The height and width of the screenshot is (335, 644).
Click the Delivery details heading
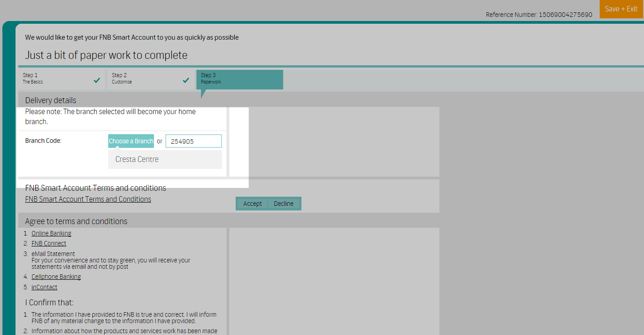51,100
